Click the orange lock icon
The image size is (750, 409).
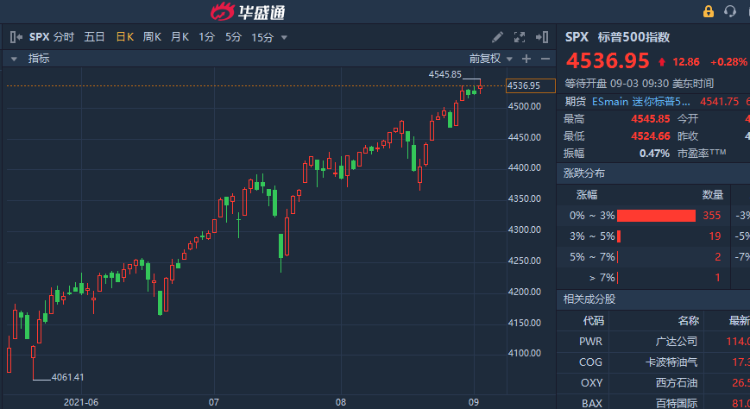(x=708, y=11)
